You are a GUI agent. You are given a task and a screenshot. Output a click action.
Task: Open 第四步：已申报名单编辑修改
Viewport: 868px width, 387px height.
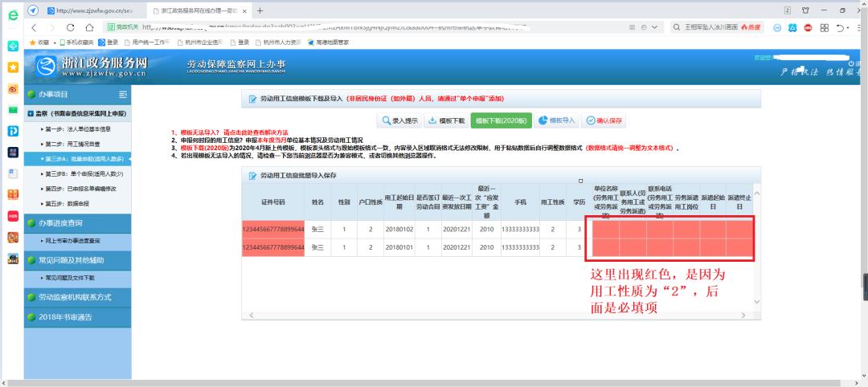point(77,189)
